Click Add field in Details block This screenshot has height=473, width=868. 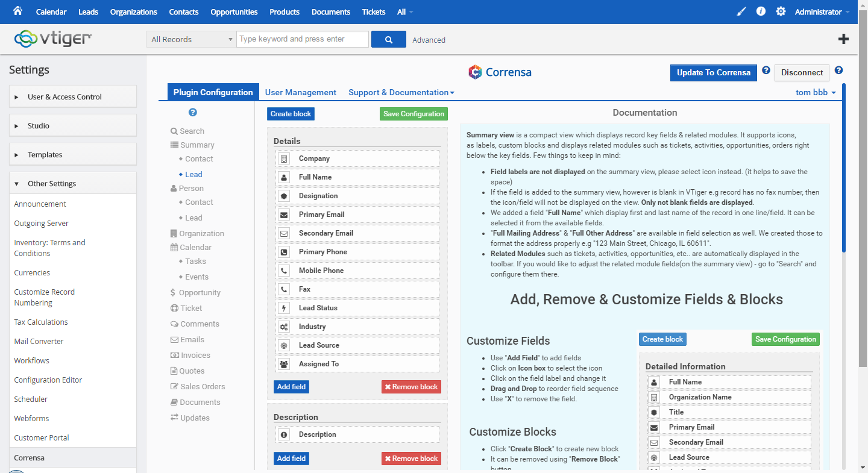291,387
